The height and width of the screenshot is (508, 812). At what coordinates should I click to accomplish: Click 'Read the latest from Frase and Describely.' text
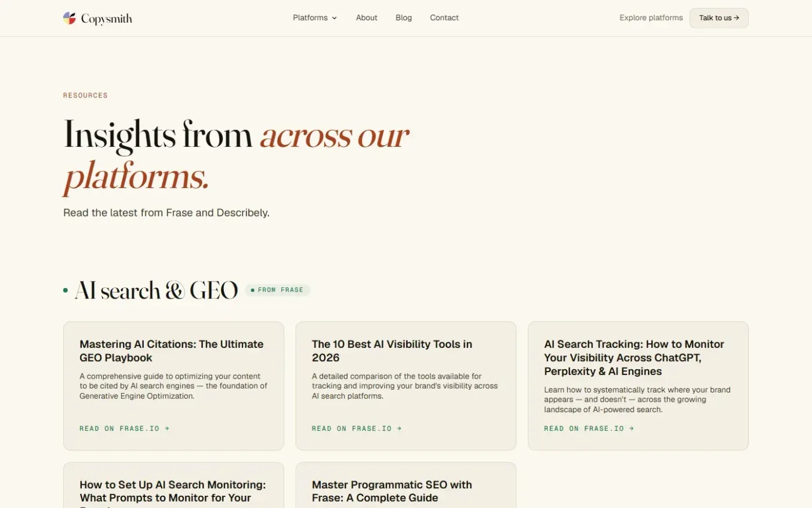point(166,212)
